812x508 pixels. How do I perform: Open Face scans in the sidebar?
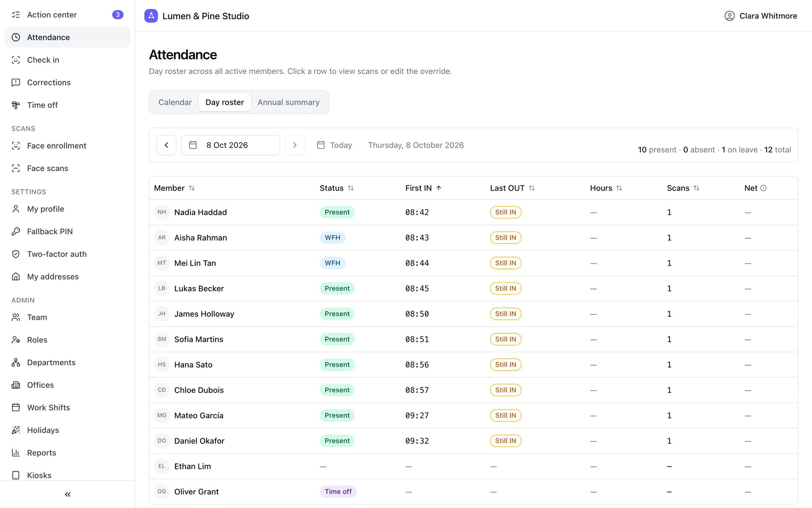67,168
